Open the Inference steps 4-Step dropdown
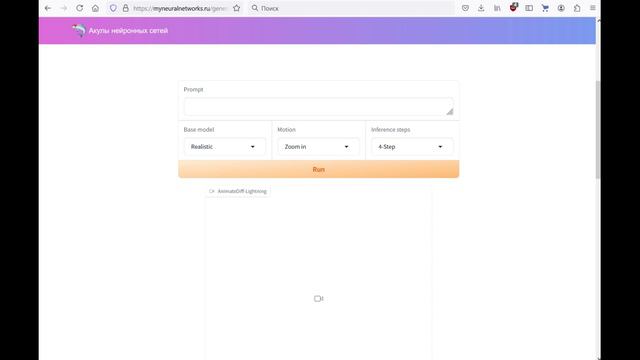The height and width of the screenshot is (360, 640). coord(412,147)
